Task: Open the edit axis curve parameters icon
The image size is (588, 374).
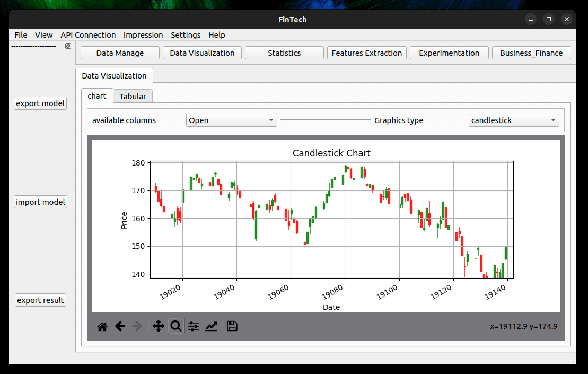Action: click(211, 326)
